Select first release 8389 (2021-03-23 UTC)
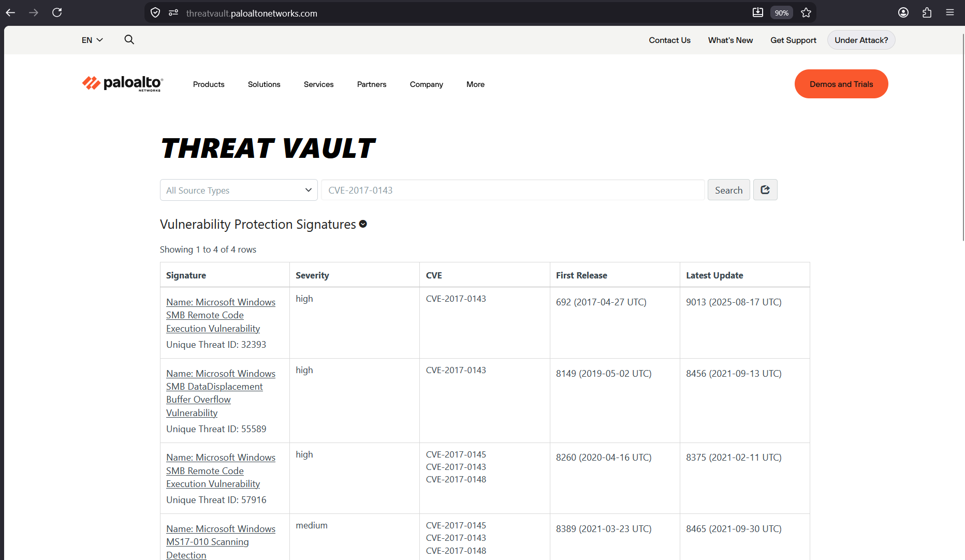The image size is (965, 560). [604, 529]
